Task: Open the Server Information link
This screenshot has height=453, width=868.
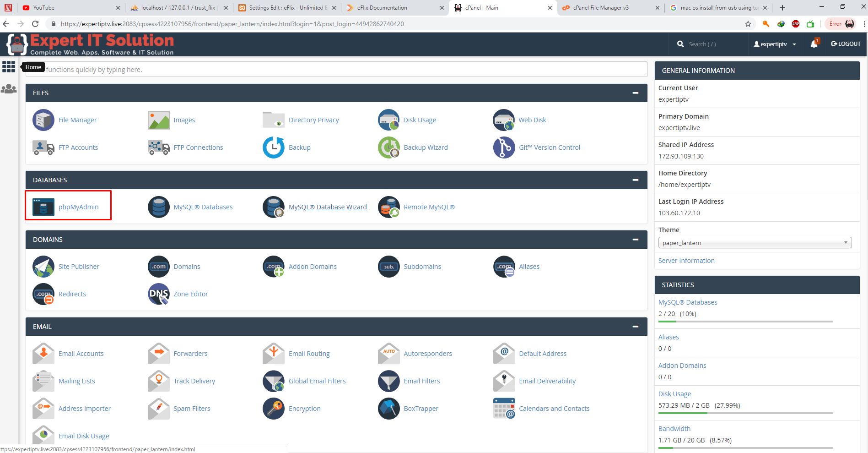Action: (686, 261)
